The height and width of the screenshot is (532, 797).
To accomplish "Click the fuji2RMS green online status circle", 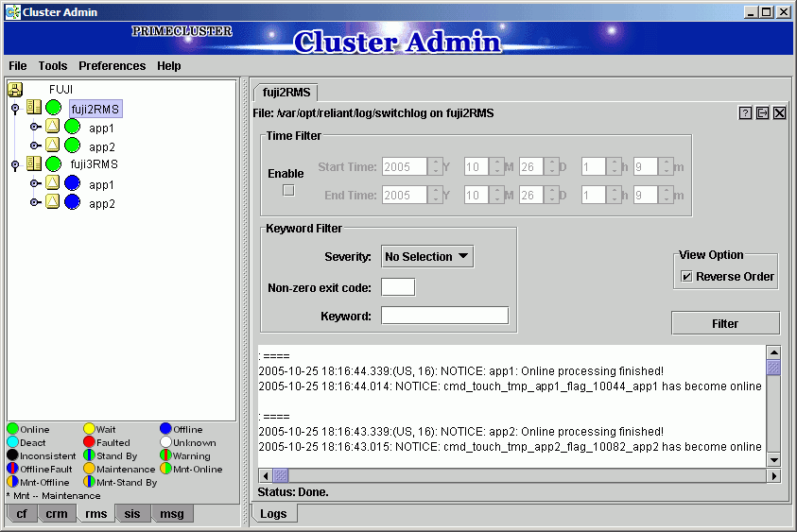I will pyautogui.click(x=53, y=108).
